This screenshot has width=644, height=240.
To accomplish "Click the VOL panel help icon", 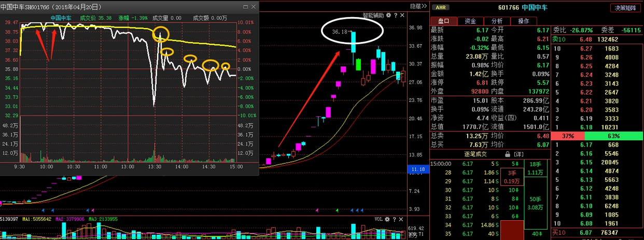I will point(394,220).
